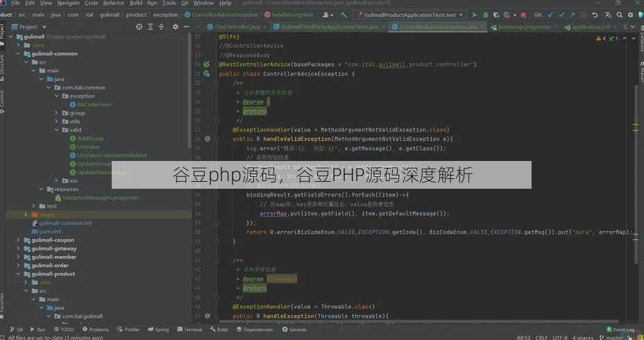This screenshot has height=340, width=644.
Task: Expand the gulimall-gateway module node
Action: [x=19, y=249]
